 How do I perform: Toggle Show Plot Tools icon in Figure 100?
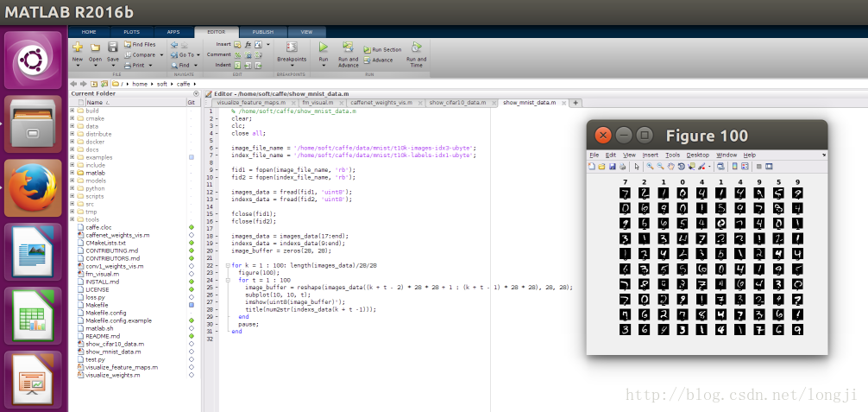coord(769,167)
